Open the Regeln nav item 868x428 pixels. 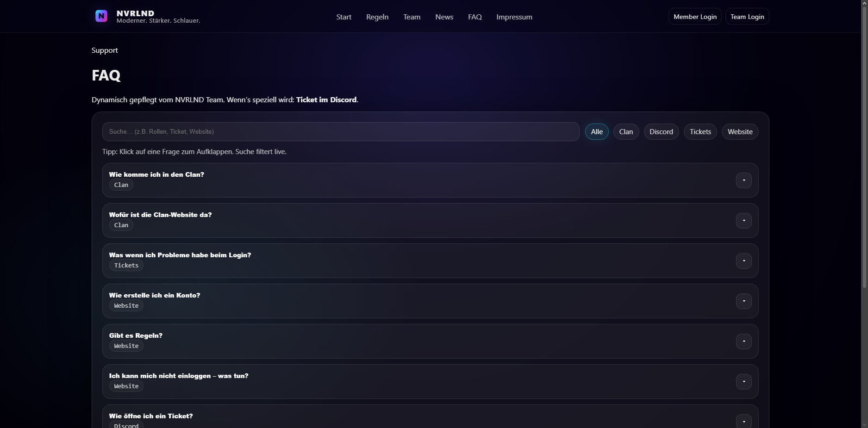click(x=377, y=17)
